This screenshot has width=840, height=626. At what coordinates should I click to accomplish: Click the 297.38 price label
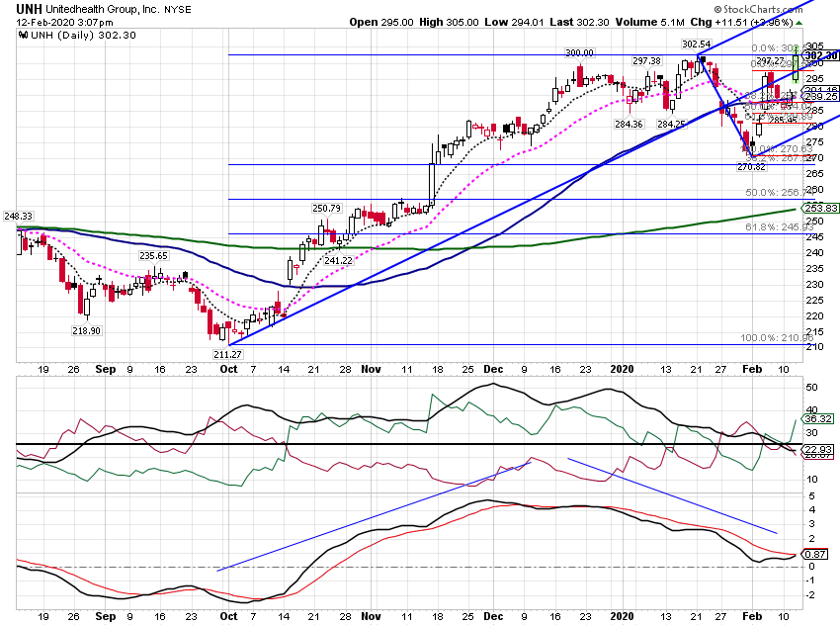pyautogui.click(x=646, y=61)
